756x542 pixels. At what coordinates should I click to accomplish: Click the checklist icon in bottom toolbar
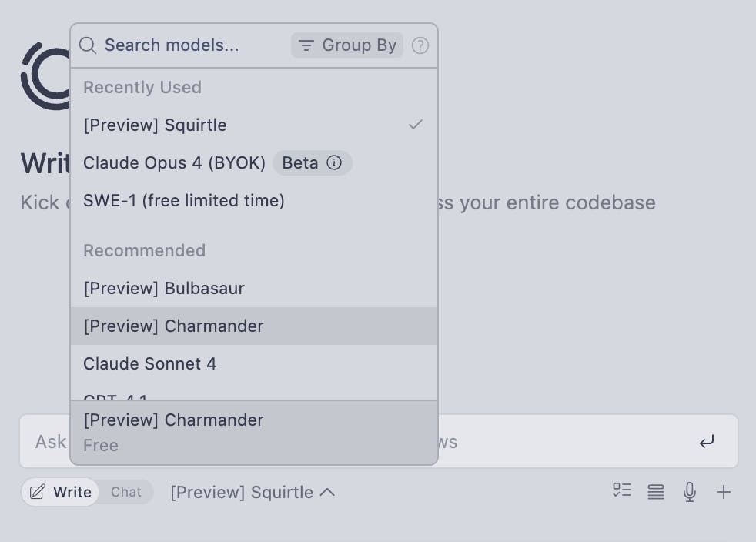click(621, 490)
